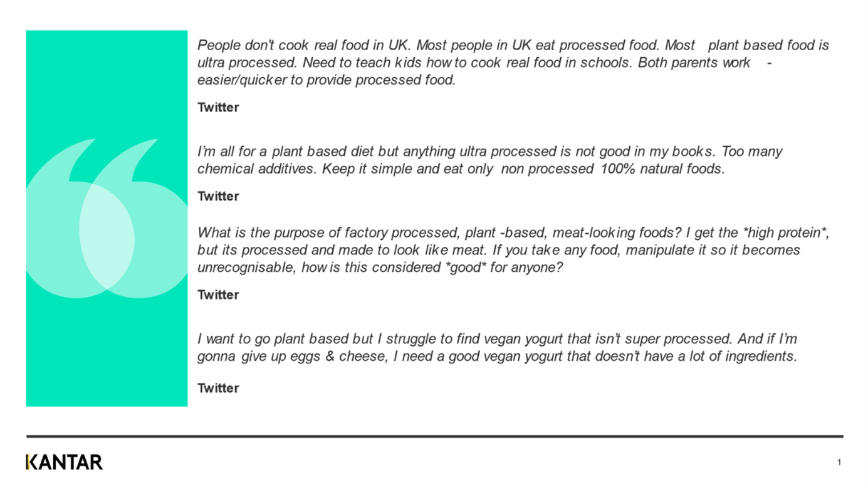The width and height of the screenshot is (868, 488).
Task: Click the 'I want to go plant based' quote
Action: point(496,348)
